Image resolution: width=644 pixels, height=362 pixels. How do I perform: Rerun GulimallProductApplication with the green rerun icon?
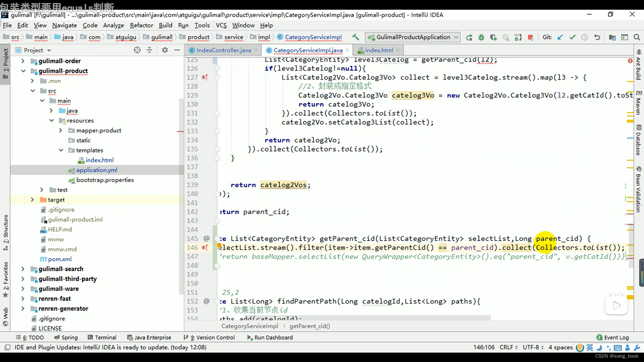(x=469, y=38)
